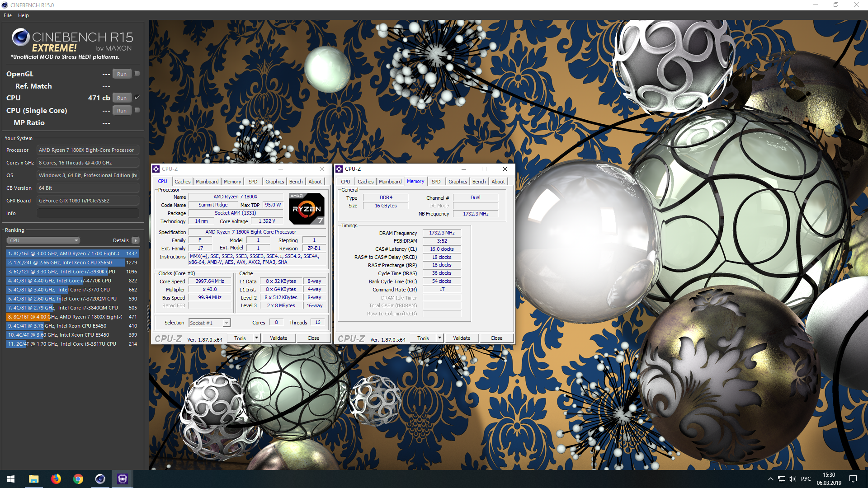Image resolution: width=868 pixels, height=488 pixels.
Task: Open SPD tab in left CPU-Z
Action: click(x=253, y=182)
